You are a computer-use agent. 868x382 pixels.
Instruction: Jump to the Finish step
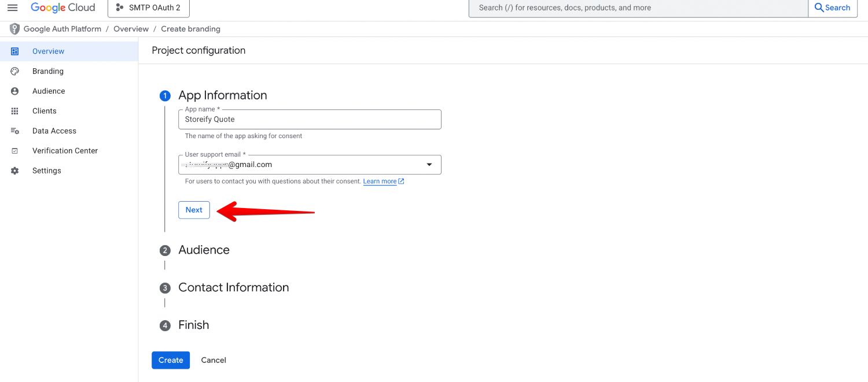point(193,325)
